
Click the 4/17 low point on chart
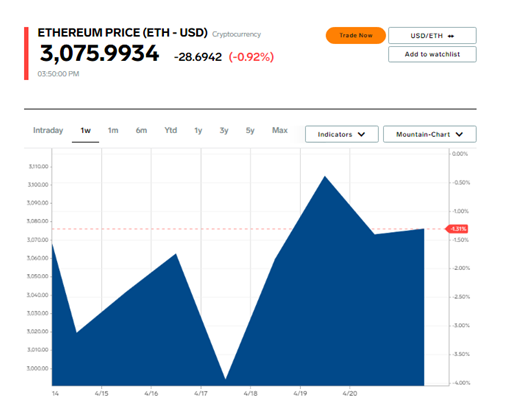point(226,378)
